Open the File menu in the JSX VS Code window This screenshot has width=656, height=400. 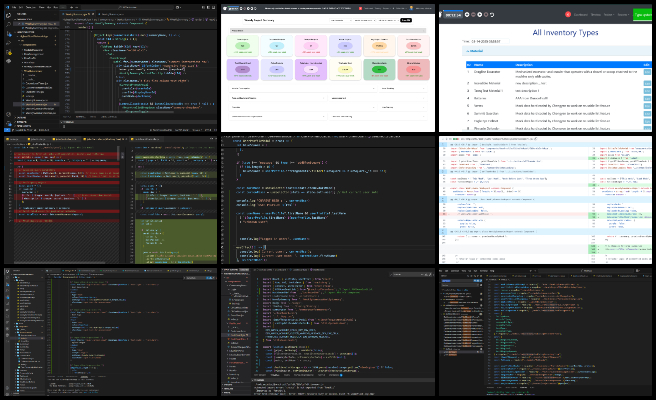click(x=14, y=8)
